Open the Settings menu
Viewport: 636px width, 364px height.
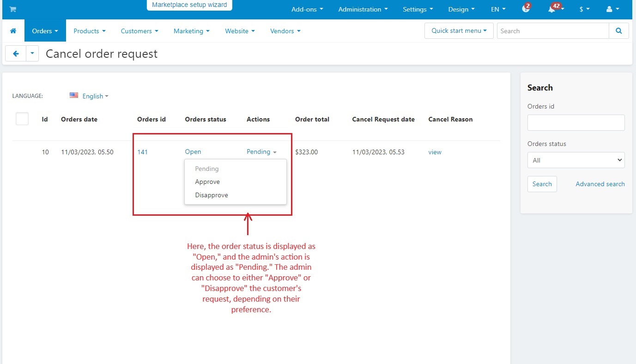418,9
